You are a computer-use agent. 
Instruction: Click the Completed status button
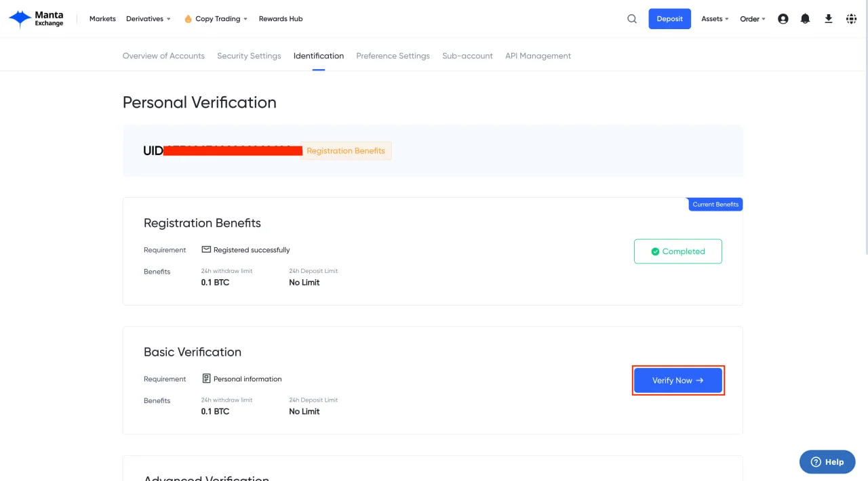[678, 251]
